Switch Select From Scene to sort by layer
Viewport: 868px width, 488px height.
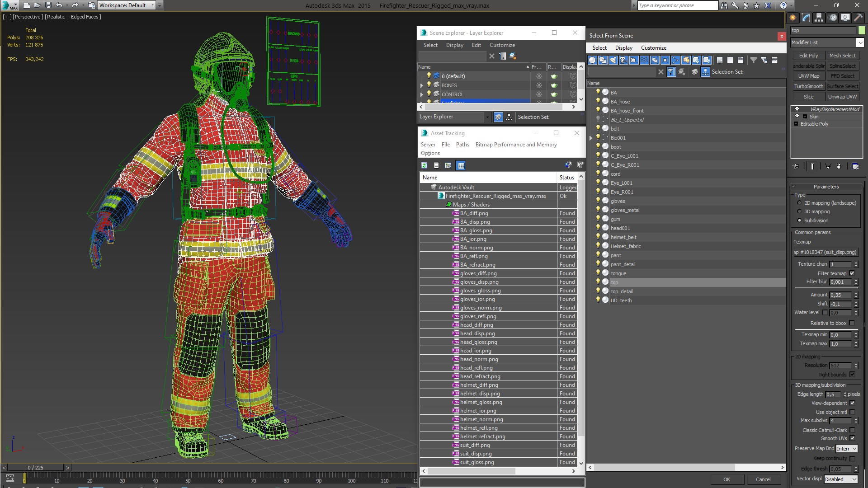[x=695, y=72]
